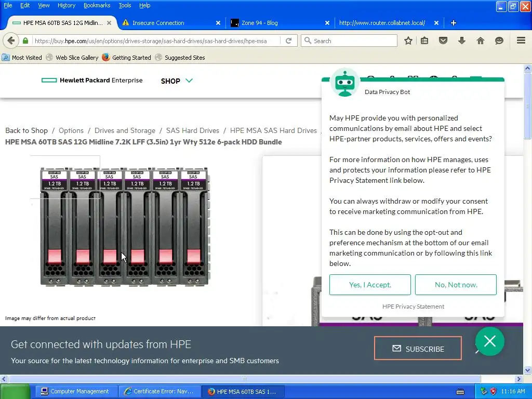Open the File menu

coord(8,5)
